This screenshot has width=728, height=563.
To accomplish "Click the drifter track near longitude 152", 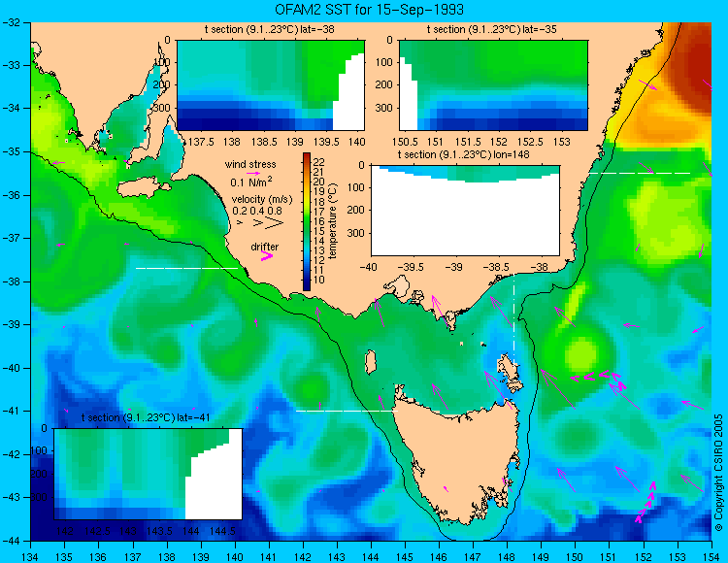I will click(645, 503).
